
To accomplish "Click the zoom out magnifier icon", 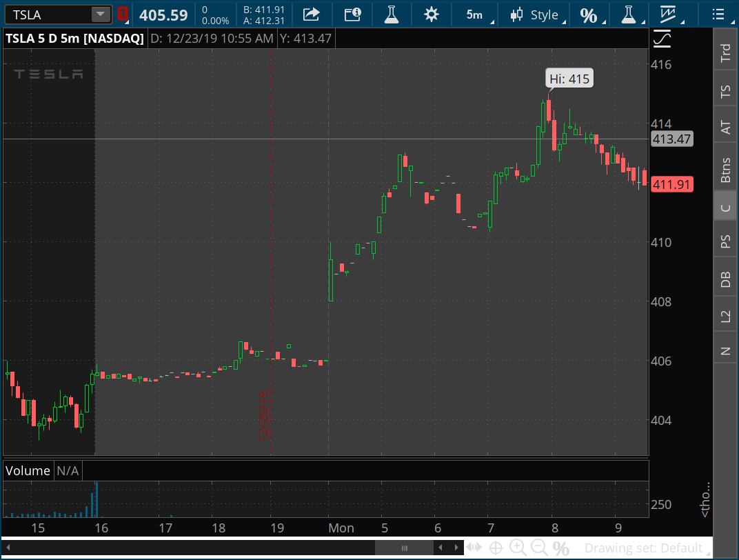I will [x=539, y=548].
